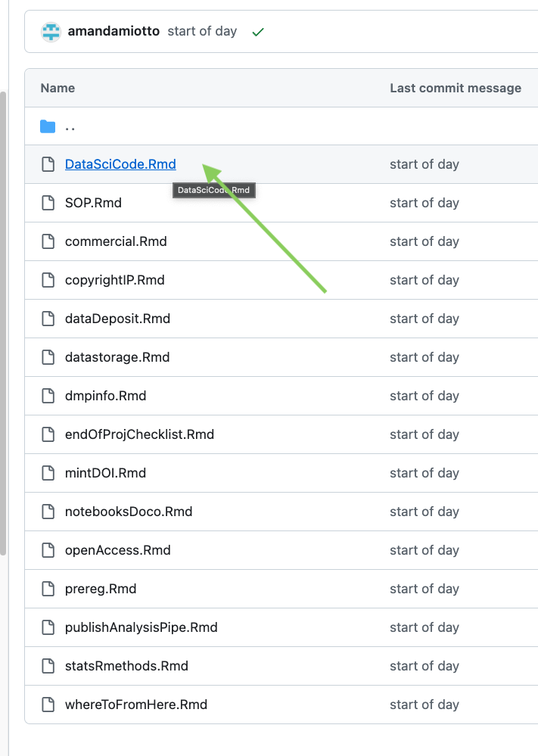This screenshot has height=756, width=538.
Task: Click the file icon next to SOP.Rmd
Action: click(48, 203)
